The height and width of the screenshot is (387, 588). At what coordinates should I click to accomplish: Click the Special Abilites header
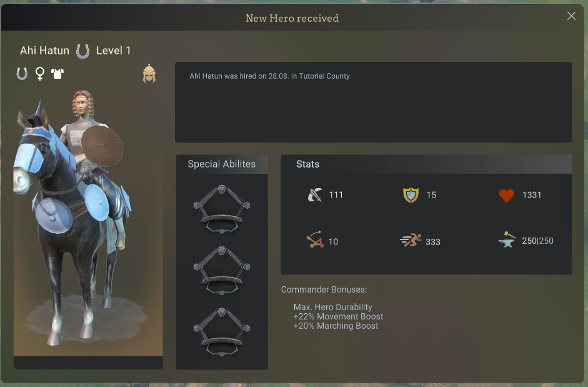[222, 164]
